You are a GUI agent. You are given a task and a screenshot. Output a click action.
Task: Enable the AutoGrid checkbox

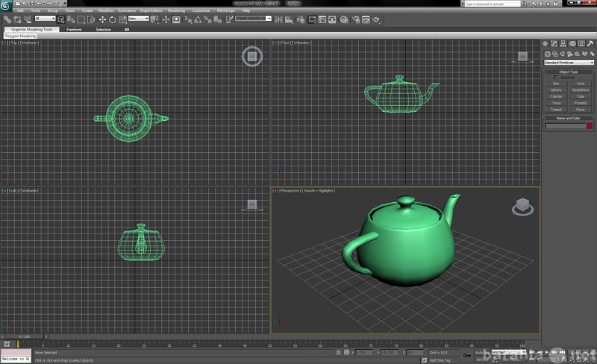point(555,78)
